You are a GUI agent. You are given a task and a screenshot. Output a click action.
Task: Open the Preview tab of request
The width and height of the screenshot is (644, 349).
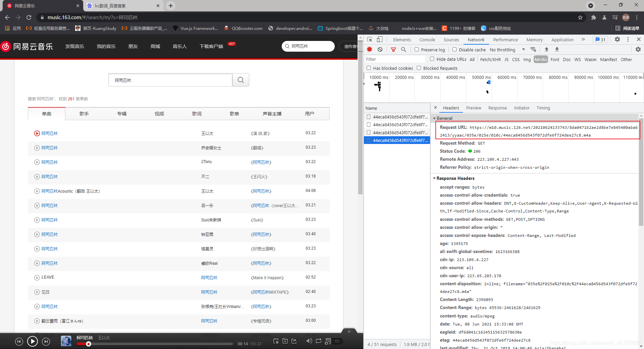coord(474,108)
